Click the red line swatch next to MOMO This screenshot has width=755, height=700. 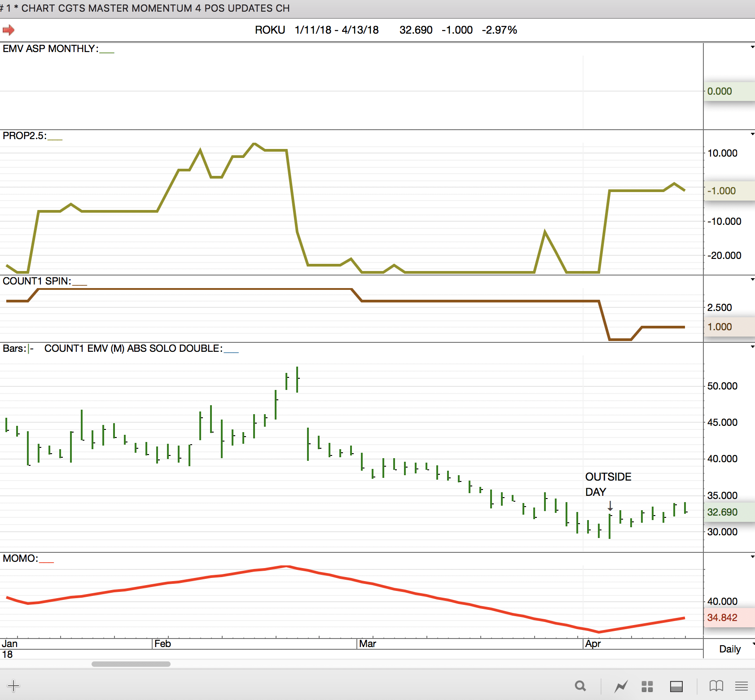(46, 562)
